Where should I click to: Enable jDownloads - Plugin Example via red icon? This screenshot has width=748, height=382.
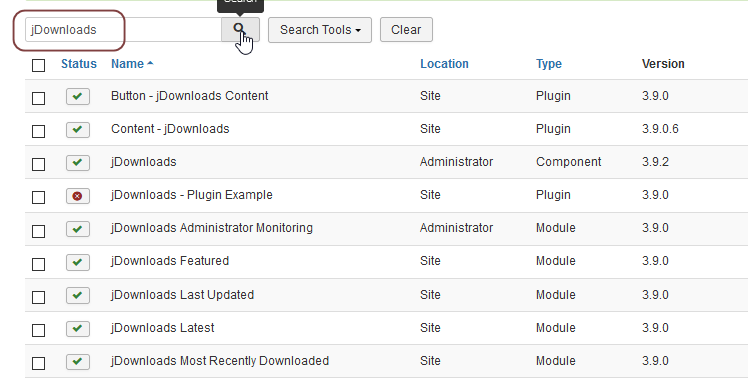78,196
